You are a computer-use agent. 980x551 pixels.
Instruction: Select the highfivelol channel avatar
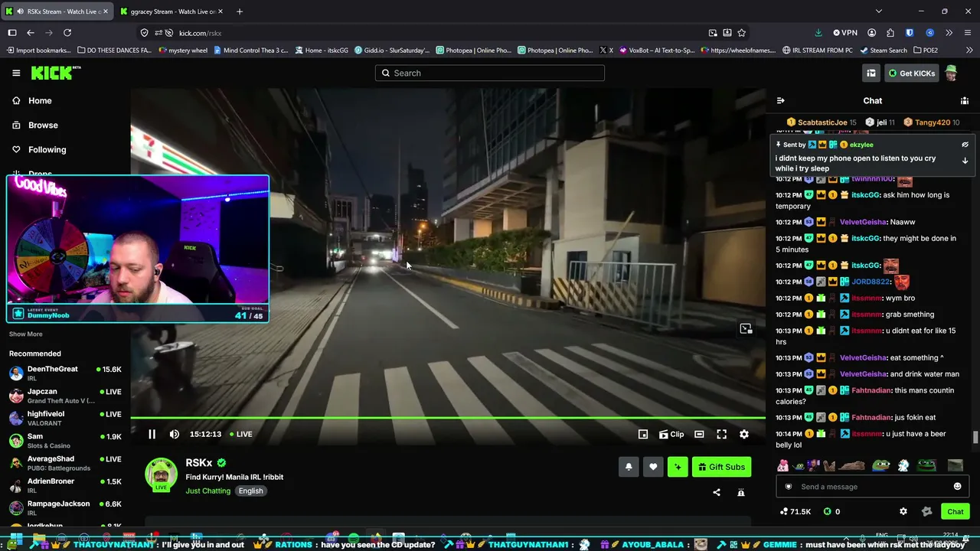16,419
